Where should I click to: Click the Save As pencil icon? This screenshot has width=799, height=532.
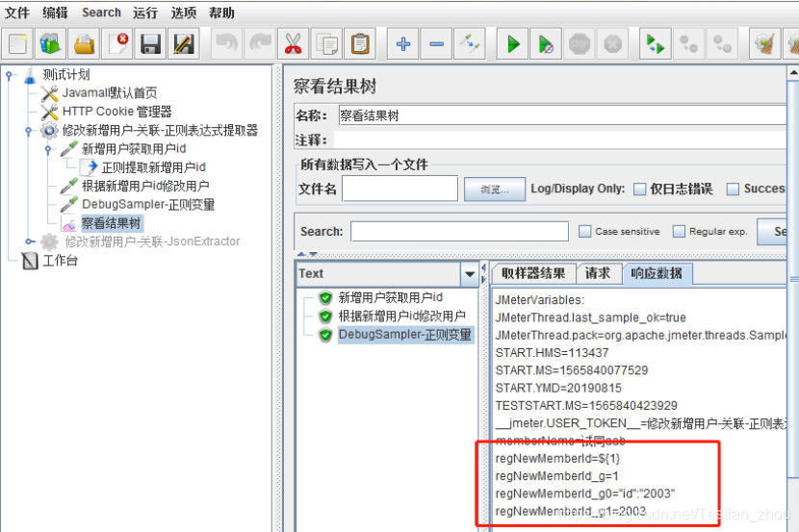[184, 44]
